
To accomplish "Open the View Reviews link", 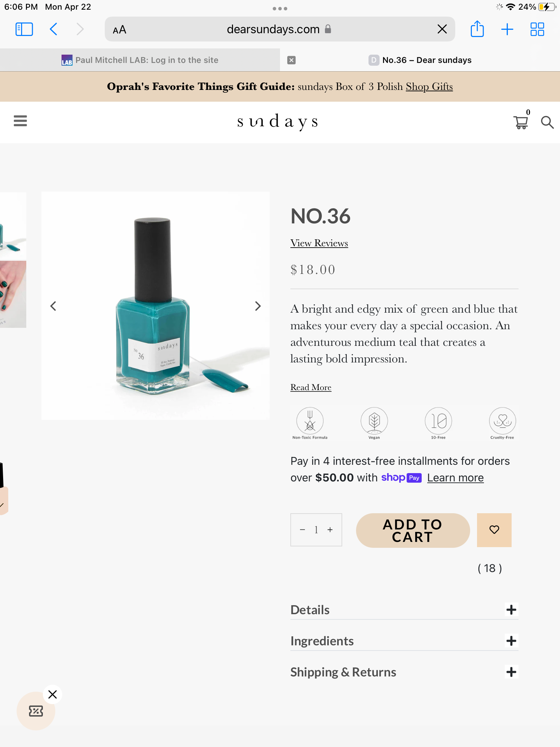I will [x=319, y=243].
